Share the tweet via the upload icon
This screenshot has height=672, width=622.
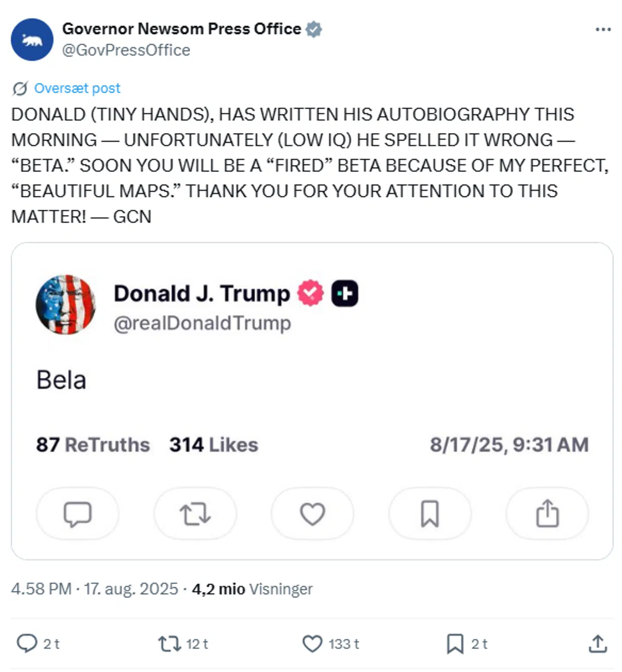tap(598, 644)
